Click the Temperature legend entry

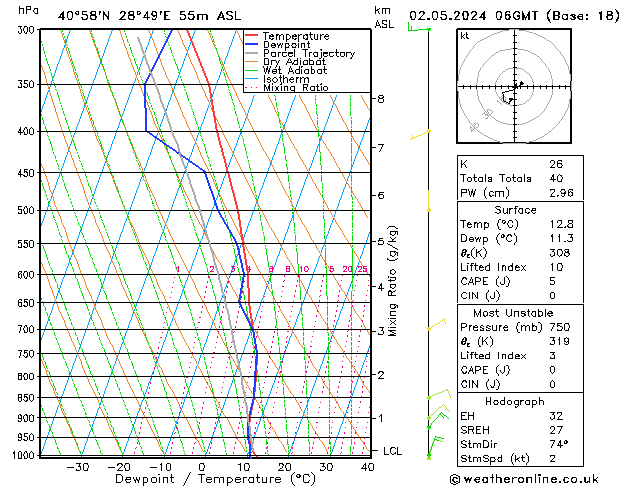[296, 36]
